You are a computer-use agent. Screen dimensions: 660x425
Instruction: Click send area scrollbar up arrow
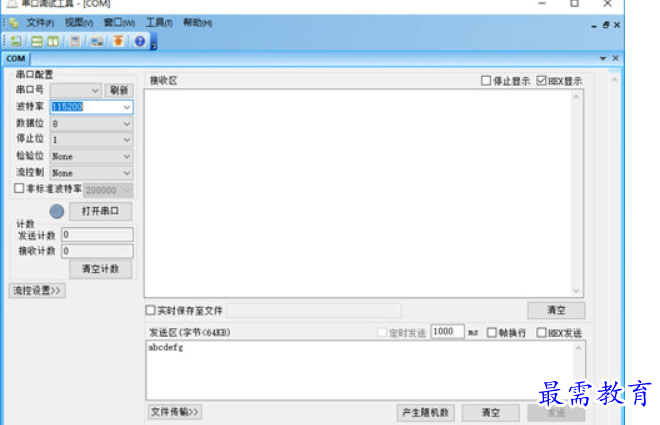click(578, 348)
